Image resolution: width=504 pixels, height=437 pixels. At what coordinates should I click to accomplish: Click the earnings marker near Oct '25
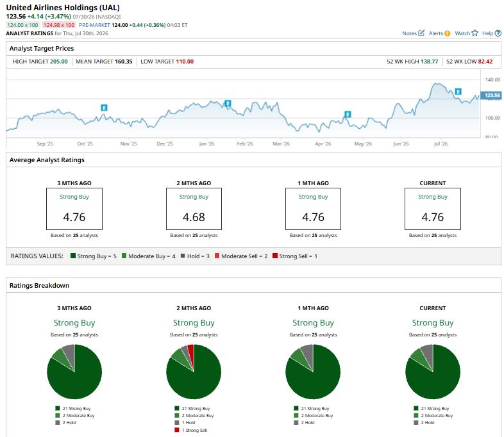pos(104,108)
